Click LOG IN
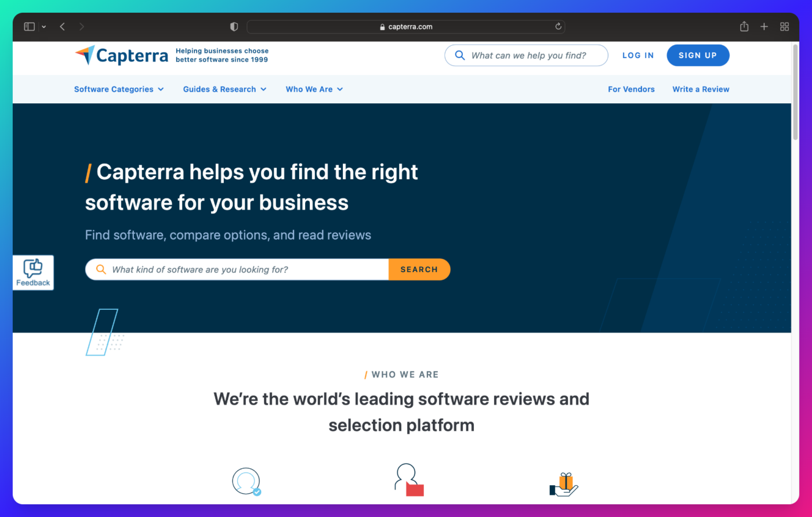Image resolution: width=812 pixels, height=517 pixels. (x=638, y=55)
